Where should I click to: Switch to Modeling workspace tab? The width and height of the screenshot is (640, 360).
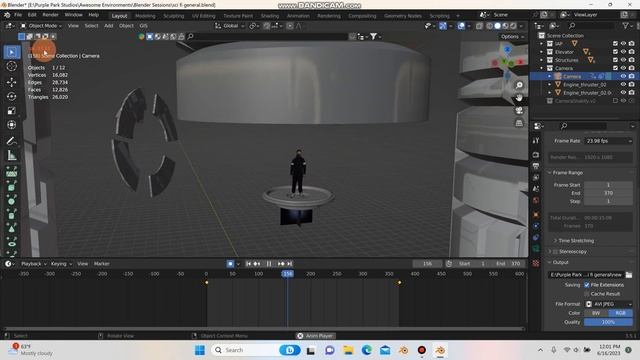[x=145, y=16]
